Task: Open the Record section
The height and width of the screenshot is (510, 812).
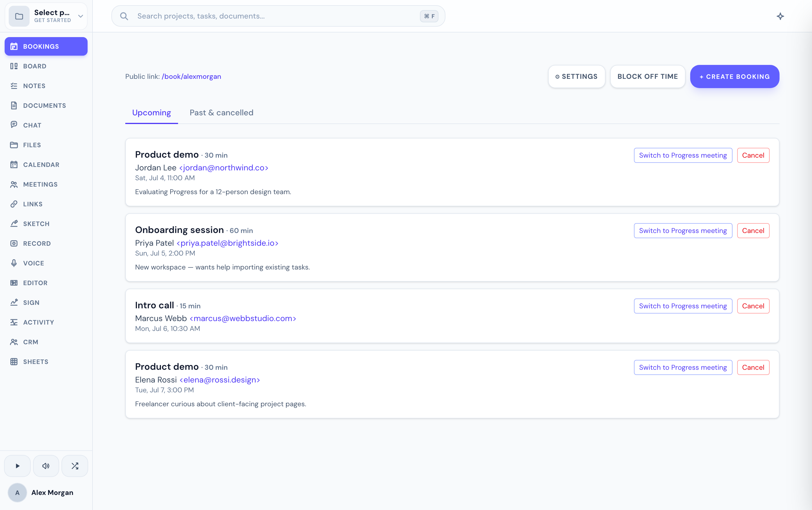Action: (46, 243)
